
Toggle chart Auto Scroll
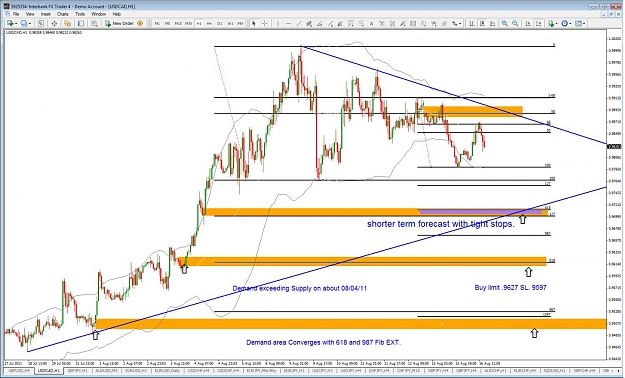528,24
